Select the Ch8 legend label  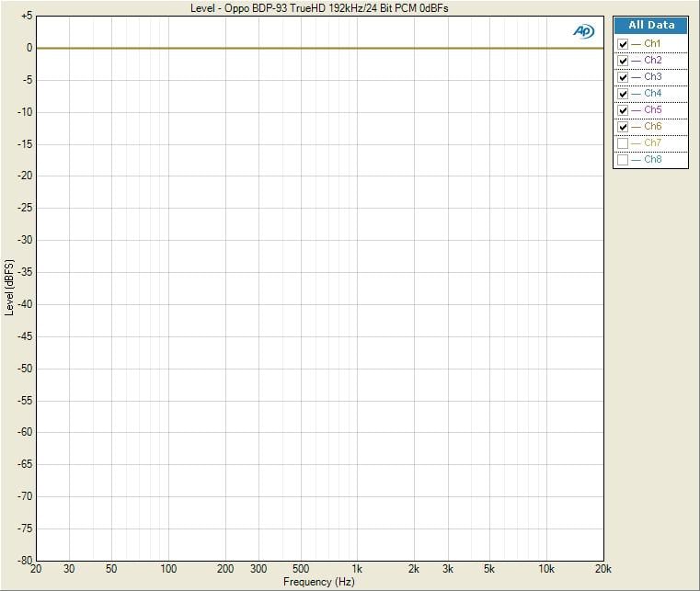[x=653, y=159]
